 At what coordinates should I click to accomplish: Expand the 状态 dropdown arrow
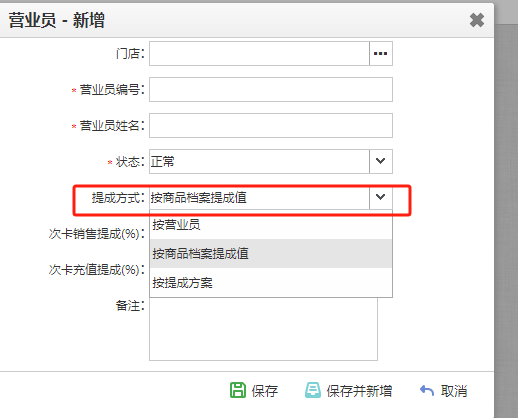pyautogui.click(x=381, y=161)
